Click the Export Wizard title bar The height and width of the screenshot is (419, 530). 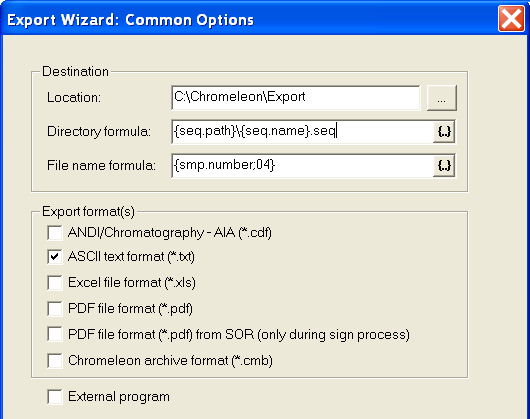250,20
